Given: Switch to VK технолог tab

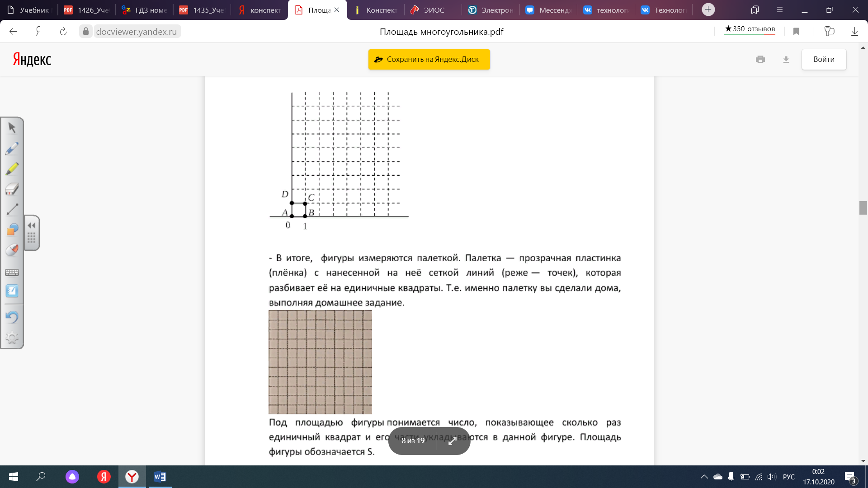Looking at the screenshot, I should click(606, 10).
